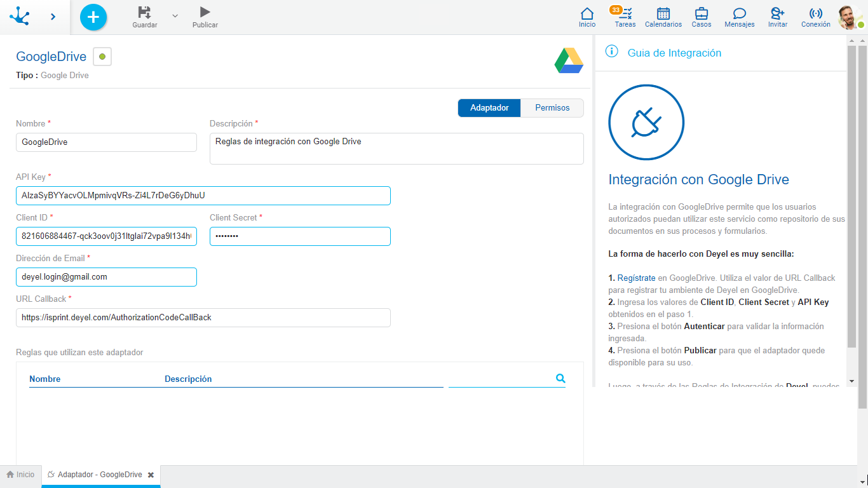Open the Regístrate link in guide
The image size is (868, 488).
636,278
